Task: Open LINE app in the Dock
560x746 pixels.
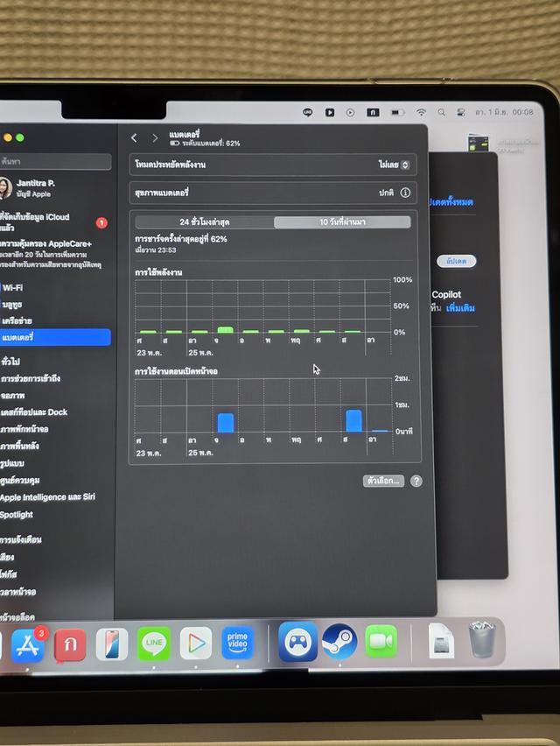Action: (x=153, y=644)
